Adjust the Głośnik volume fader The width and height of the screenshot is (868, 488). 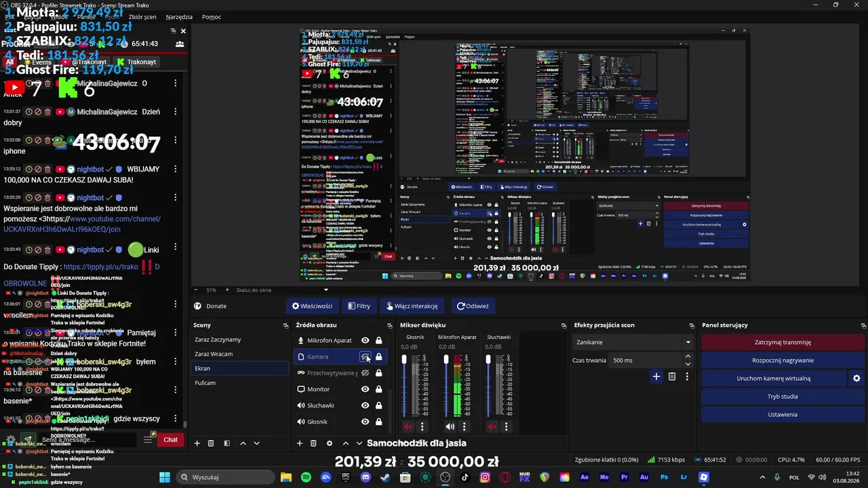pyautogui.click(x=405, y=360)
